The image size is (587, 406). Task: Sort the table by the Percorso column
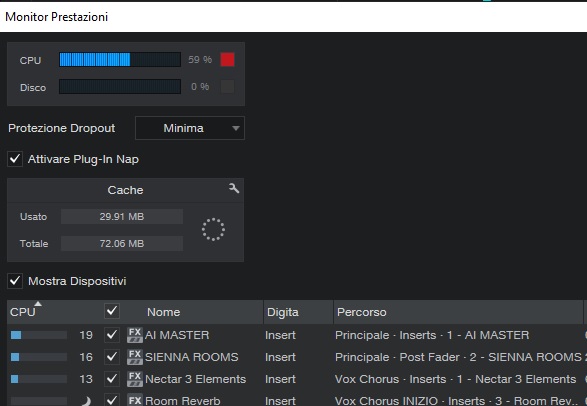(458, 312)
